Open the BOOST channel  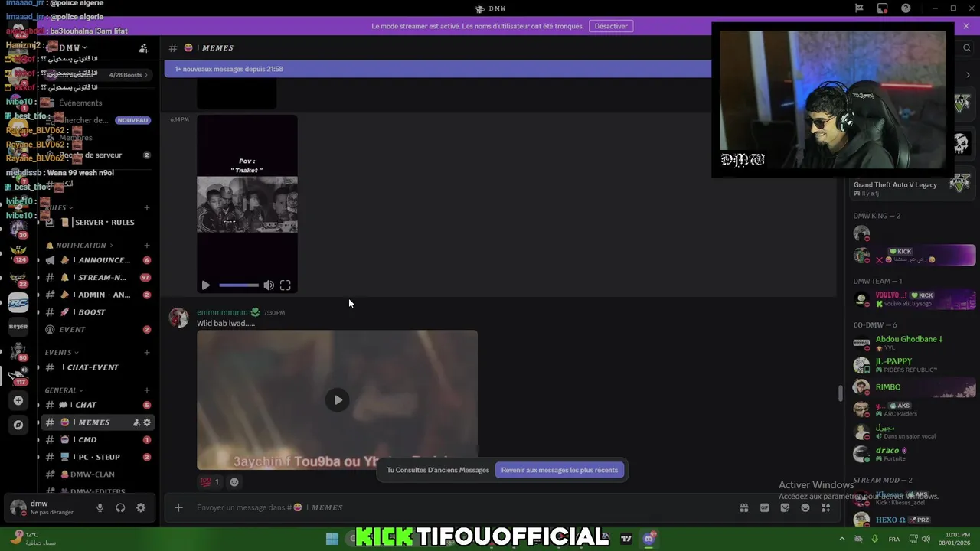tap(97, 312)
